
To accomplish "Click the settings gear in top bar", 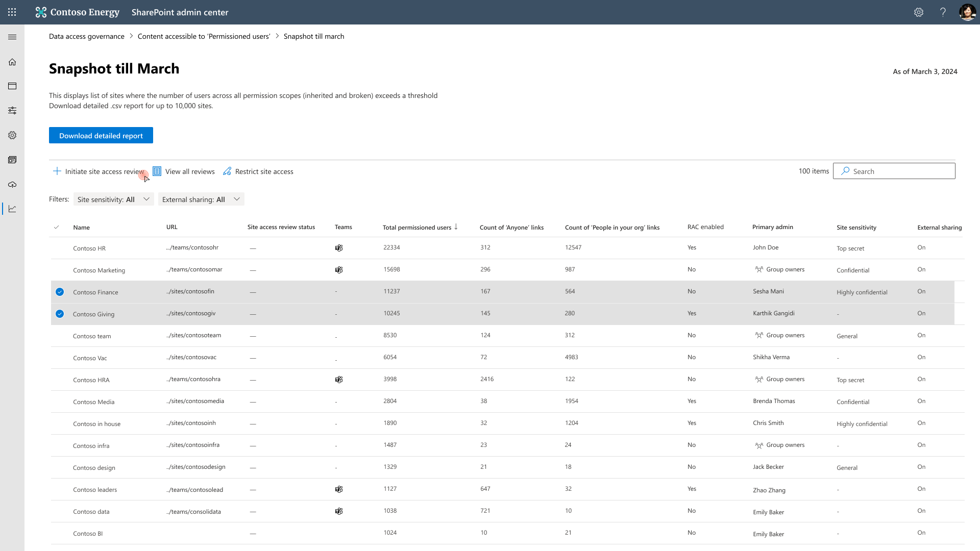I will [919, 12].
